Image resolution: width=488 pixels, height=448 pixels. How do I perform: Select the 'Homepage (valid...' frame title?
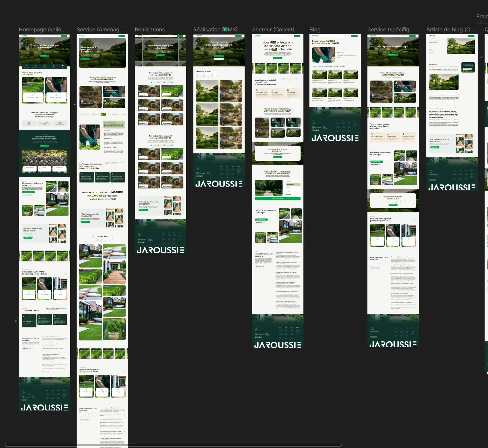coord(42,29)
